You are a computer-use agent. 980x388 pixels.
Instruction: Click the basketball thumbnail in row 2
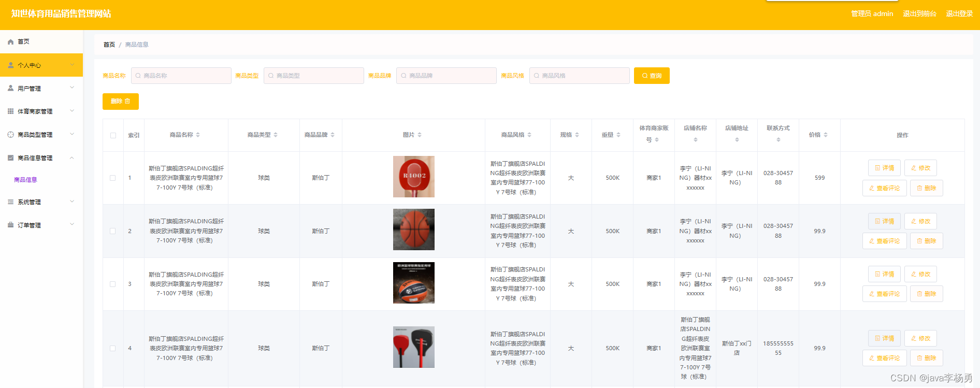413,229
